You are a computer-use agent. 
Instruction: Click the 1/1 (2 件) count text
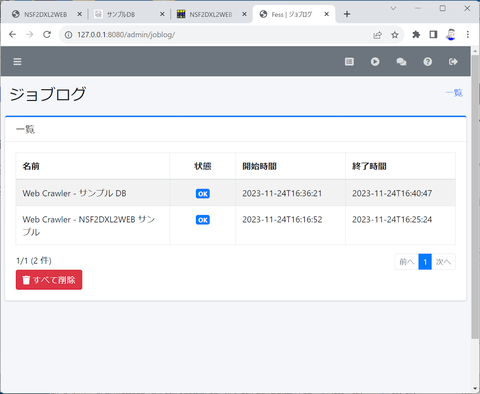click(34, 261)
